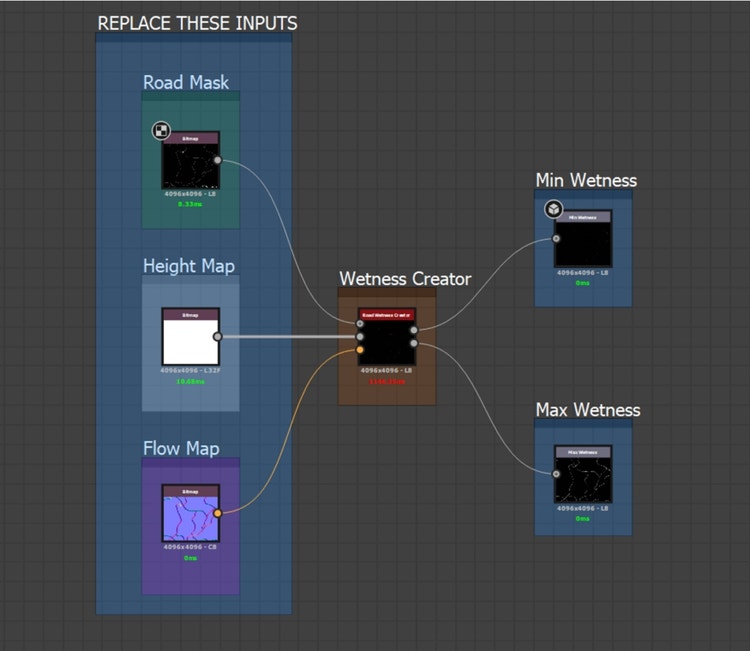Viewport: 750px width, 651px height.
Task: Click the Flow Map frame title
Action: (181, 449)
